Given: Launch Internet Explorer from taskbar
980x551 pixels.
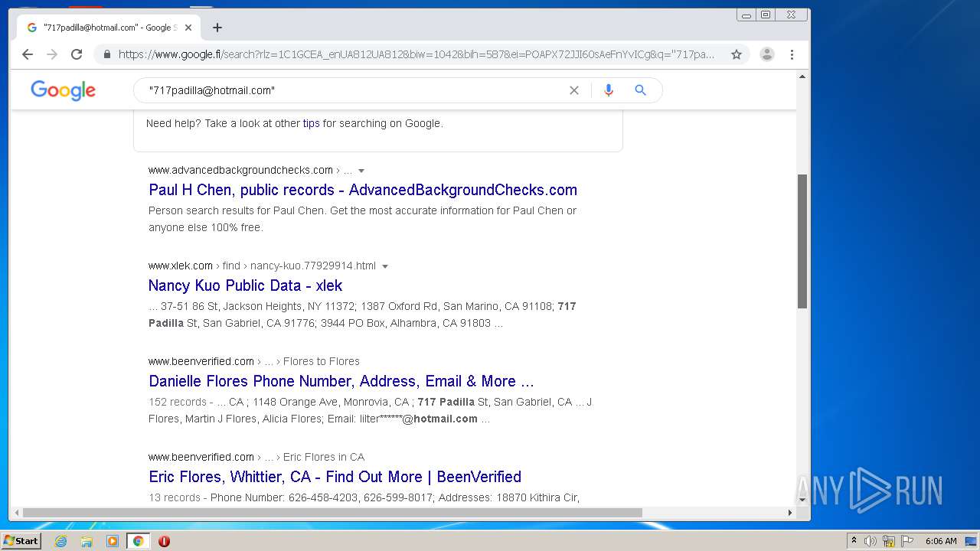Looking at the screenshot, I should coord(60,541).
